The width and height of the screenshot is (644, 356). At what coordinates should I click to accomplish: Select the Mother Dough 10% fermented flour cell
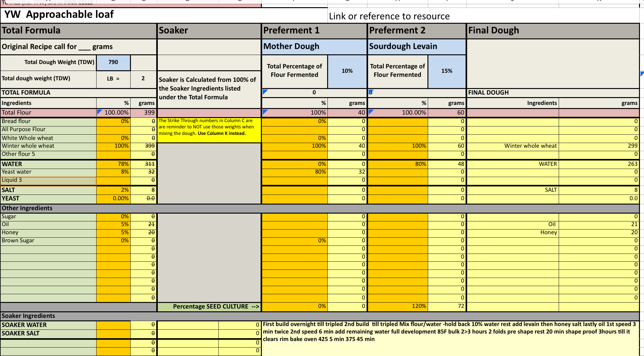(x=347, y=71)
